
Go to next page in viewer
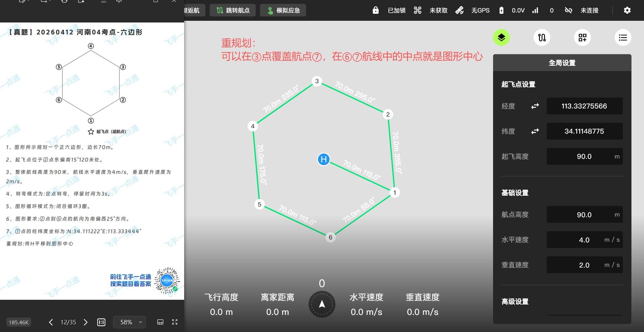(86, 322)
